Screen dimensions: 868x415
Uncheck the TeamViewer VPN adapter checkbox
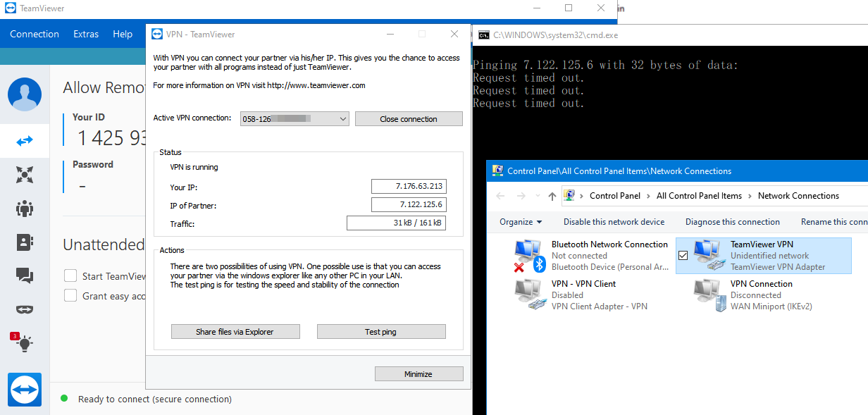point(683,255)
